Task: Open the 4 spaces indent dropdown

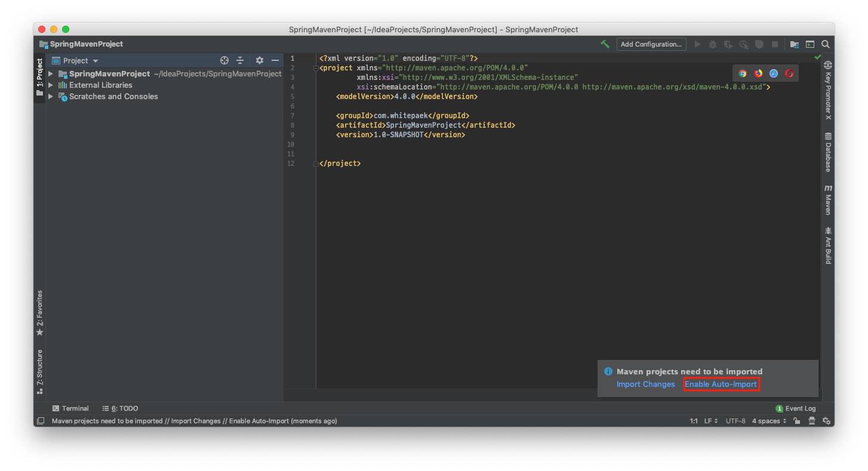Action: (x=770, y=421)
